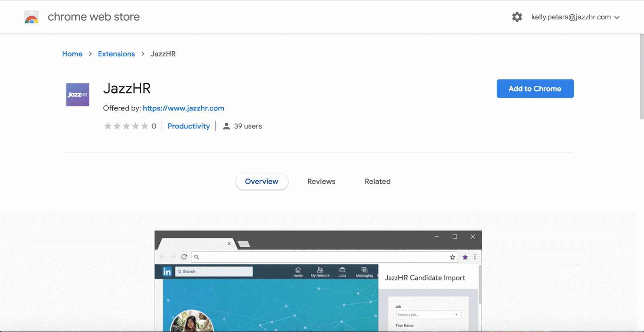Screen dimensions: 644x332
Task: Switch to the Overview tab
Action: [x=262, y=181]
